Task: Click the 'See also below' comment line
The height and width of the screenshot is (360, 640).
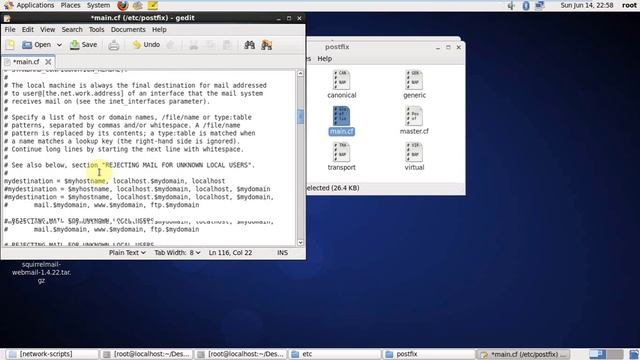Action: click(129, 165)
